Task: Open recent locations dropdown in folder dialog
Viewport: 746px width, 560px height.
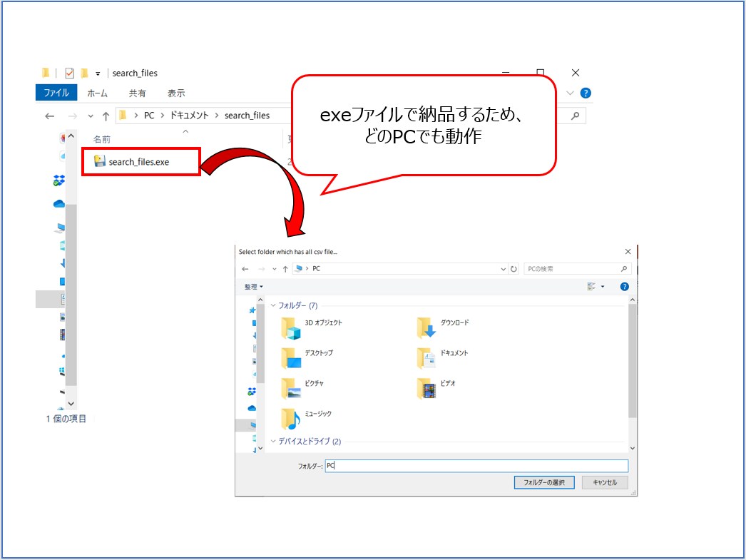Action: [x=275, y=269]
